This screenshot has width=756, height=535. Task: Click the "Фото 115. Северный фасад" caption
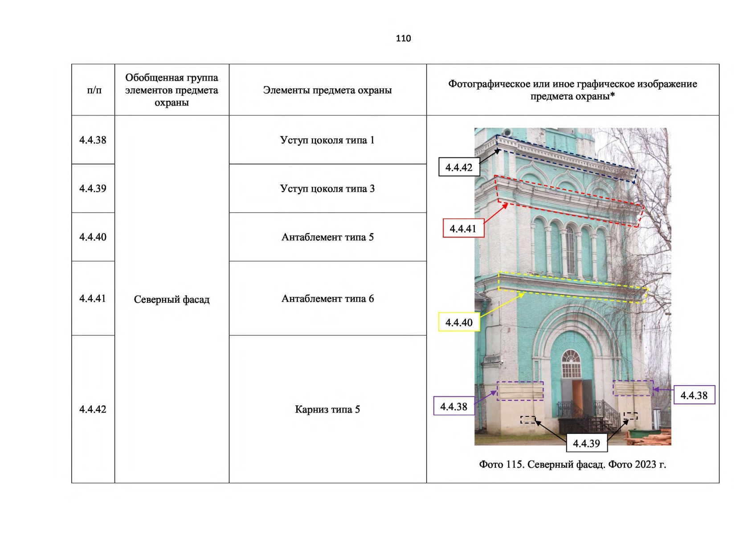(572, 465)
